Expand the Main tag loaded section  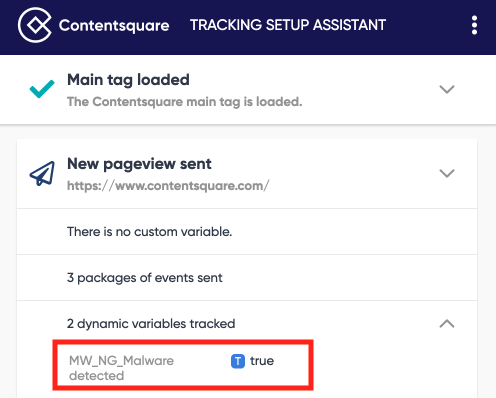click(447, 89)
